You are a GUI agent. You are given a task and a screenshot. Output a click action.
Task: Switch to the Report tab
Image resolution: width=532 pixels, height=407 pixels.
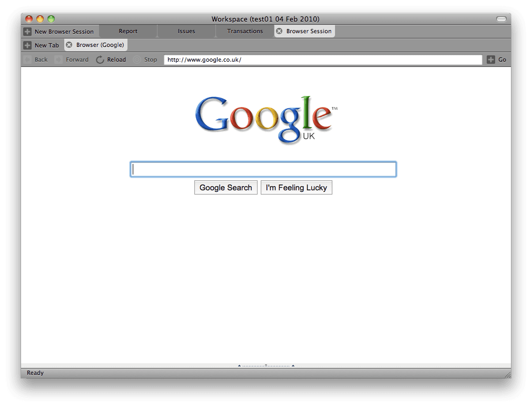coord(128,31)
